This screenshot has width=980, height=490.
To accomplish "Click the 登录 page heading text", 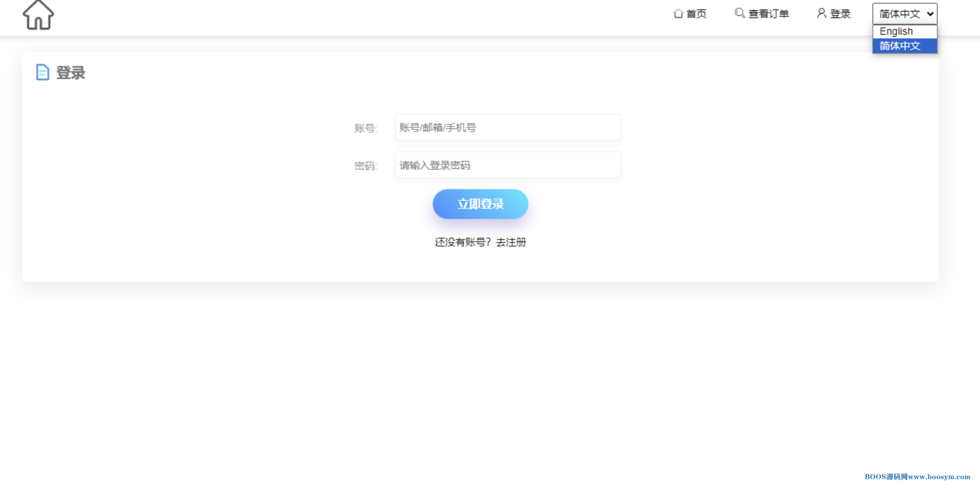I will [71, 73].
